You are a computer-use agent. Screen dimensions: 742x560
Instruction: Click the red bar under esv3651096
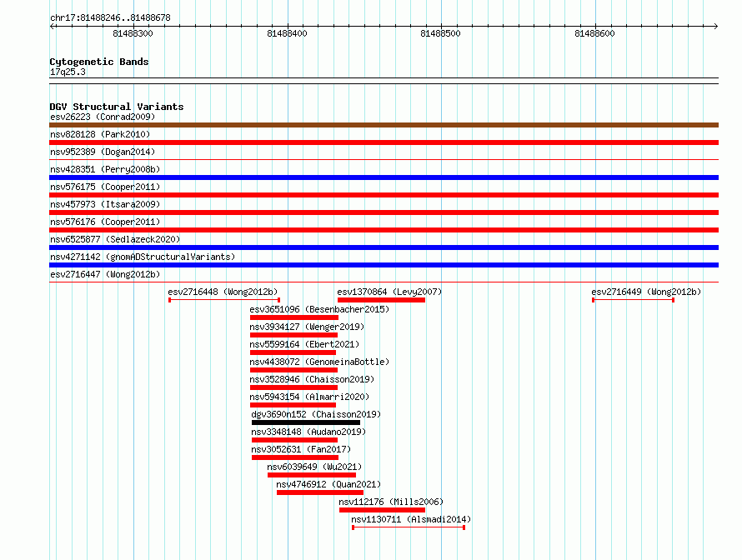pyautogui.click(x=294, y=317)
